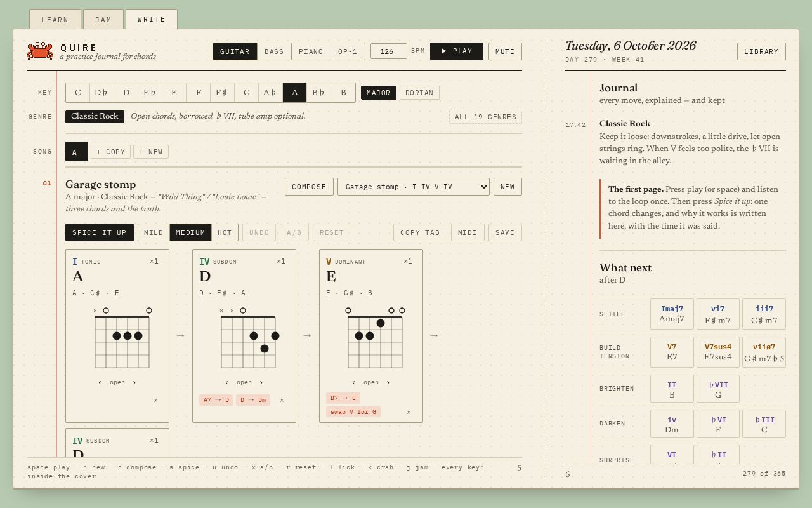This screenshot has height=508, width=812.
Task: Pick the V7sus4 E7sus4 tension option
Action: pos(718,352)
